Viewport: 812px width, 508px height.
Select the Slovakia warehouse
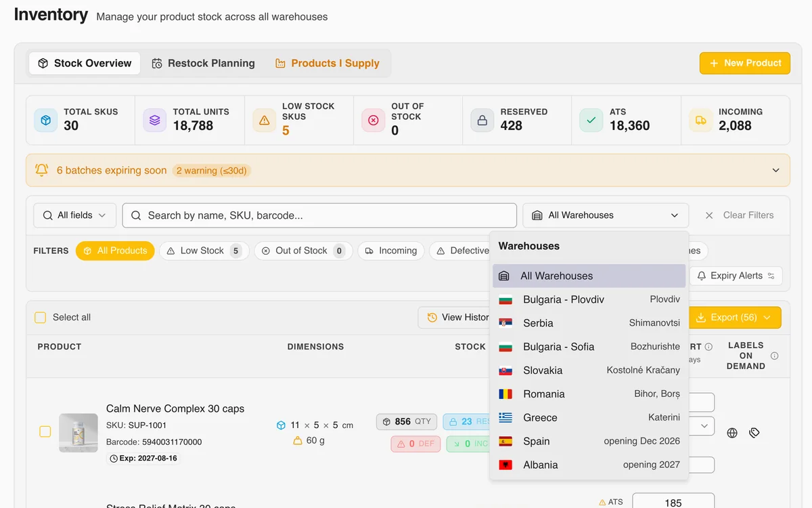point(589,371)
